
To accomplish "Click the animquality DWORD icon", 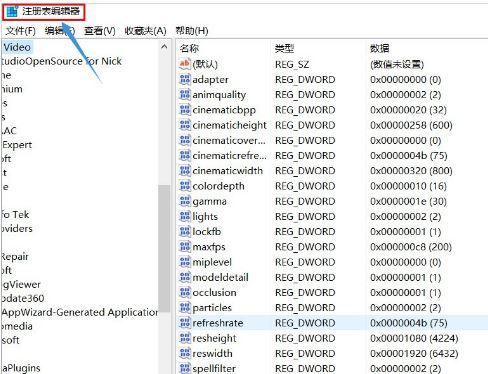I will tap(185, 95).
